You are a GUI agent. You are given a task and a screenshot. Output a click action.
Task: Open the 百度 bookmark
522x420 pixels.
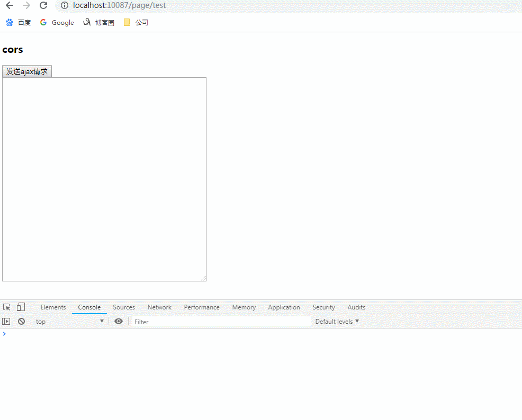(x=19, y=22)
